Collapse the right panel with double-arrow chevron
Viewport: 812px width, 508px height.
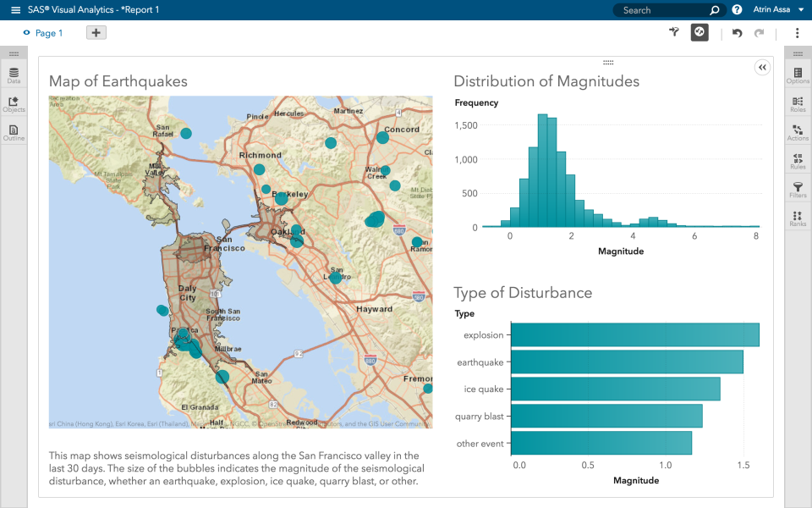click(x=762, y=67)
